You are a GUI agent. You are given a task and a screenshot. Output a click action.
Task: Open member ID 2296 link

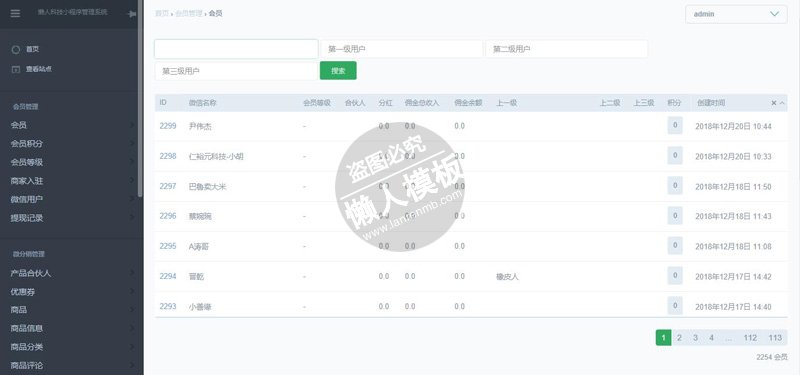(x=168, y=216)
